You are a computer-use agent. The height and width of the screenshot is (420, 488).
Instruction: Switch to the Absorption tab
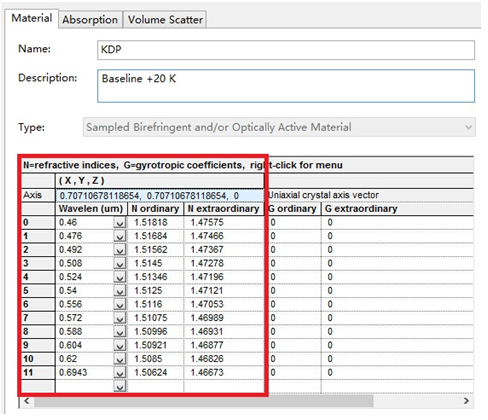point(90,20)
